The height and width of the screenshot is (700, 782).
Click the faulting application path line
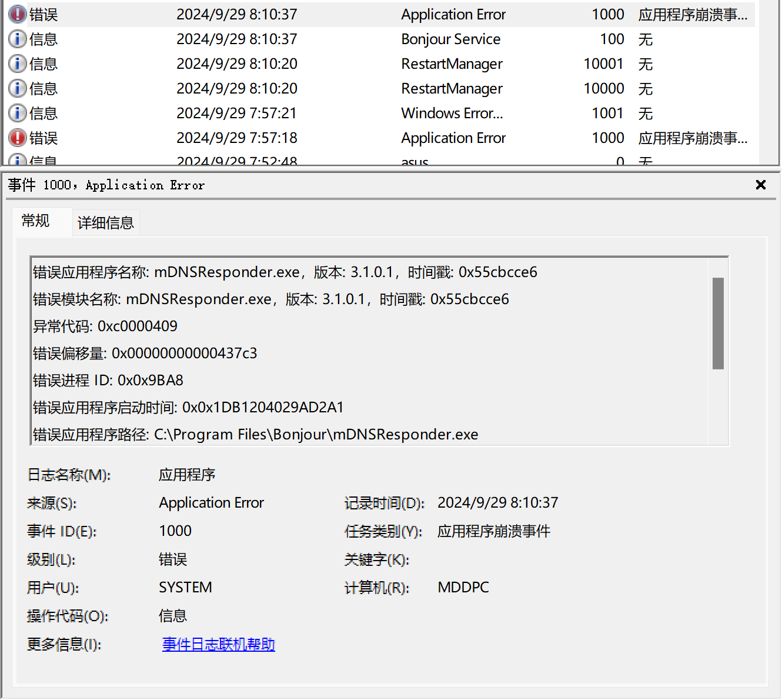(x=256, y=434)
